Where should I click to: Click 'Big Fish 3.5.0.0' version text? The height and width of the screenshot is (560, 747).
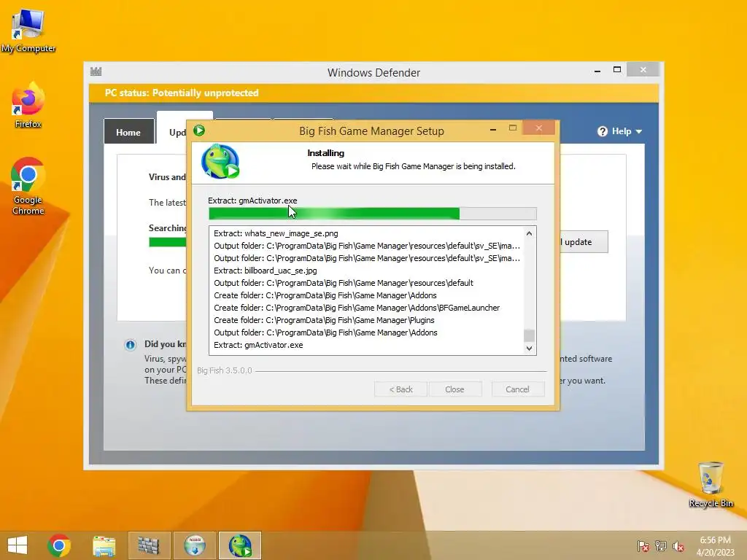[x=225, y=370]
